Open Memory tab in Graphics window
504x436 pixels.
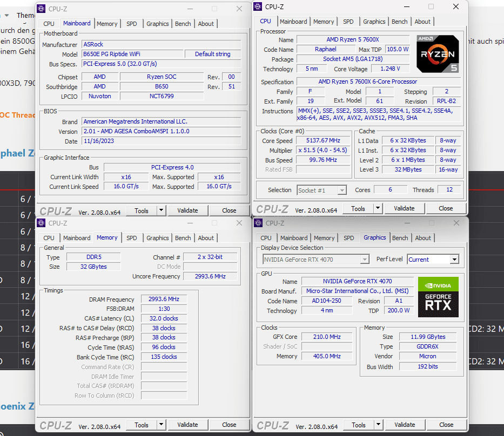(324, 238)
